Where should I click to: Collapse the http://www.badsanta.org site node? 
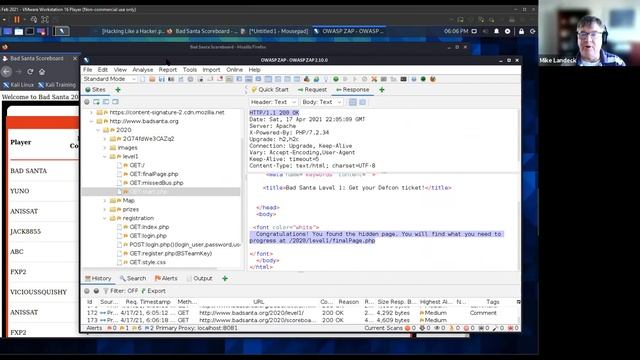(x=91, y=121)
